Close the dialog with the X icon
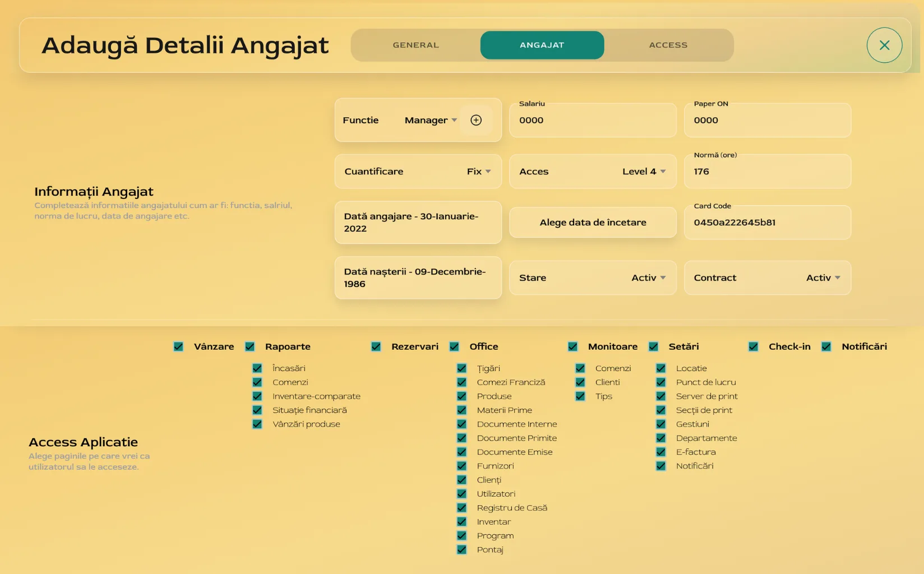This screenshot has height=574, width=924. pos(884,45)
